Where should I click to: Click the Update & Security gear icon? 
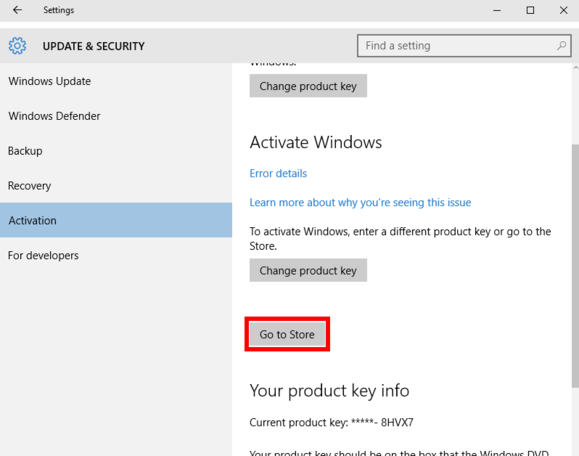[x=17, y=46]
